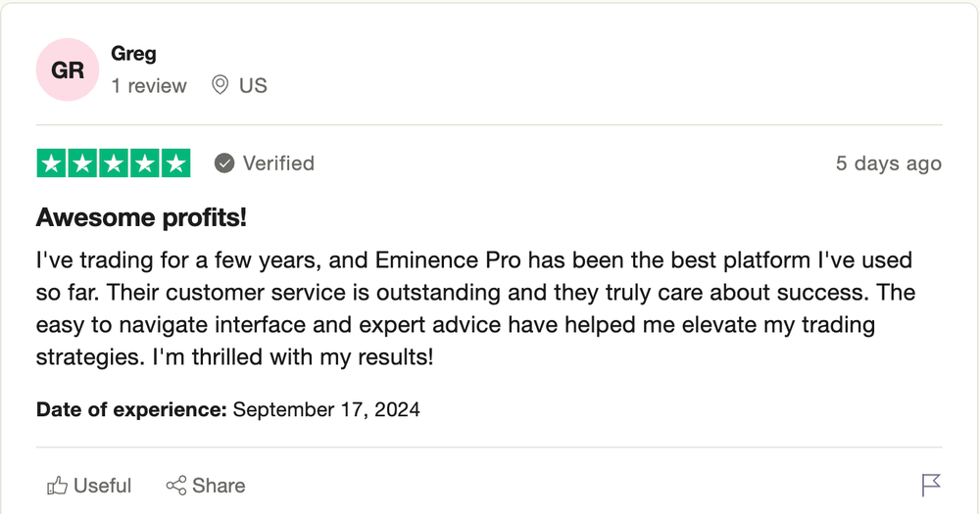Screen dimensions: 980x514
Task: Open the Awesome profits! review title
Action: click(x=141, y=217)
